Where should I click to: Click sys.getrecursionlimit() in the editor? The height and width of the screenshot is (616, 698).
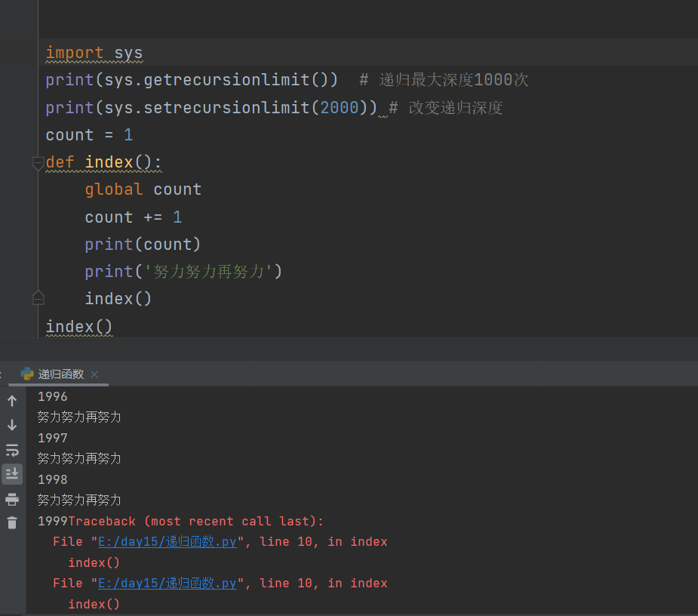coord(217,80)
